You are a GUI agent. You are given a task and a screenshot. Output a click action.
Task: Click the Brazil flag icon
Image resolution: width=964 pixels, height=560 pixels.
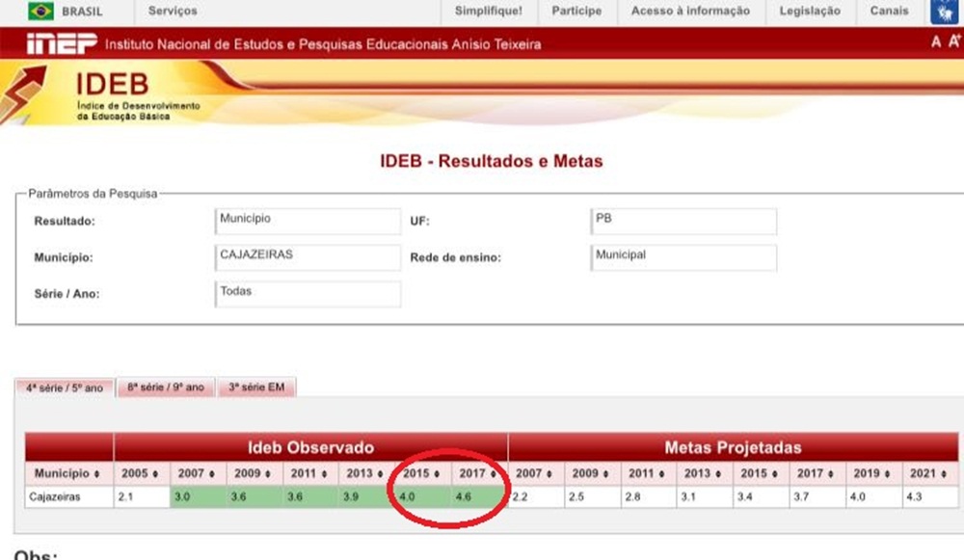pyautogui.click(x=40, y=12)
